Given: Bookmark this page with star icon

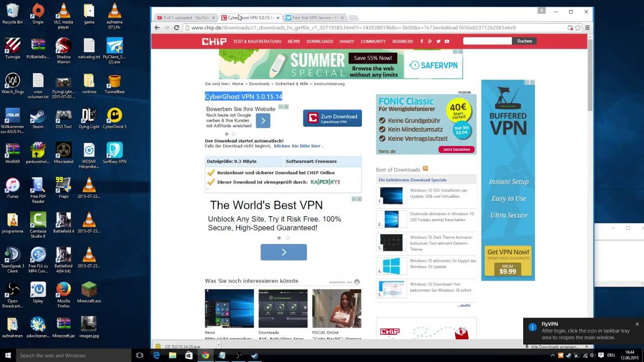Looking at the screenshot, I should point(578,28).
